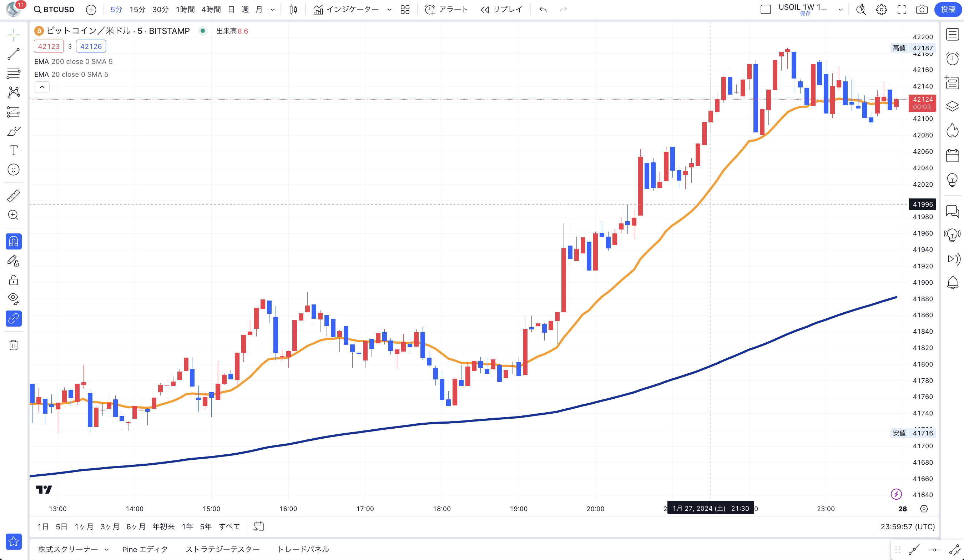
Task: Toggle magnet mode for drawings
Action: (x=14, y=242)
